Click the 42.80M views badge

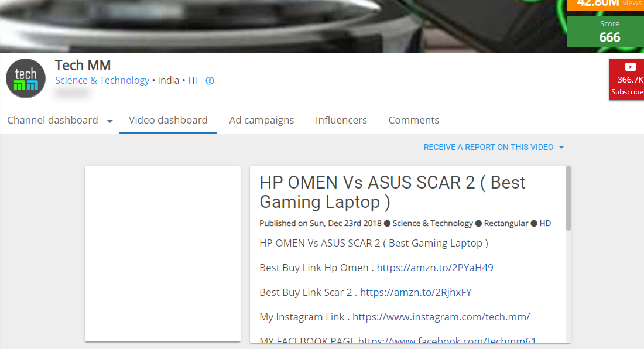click(x=605, y=4)
